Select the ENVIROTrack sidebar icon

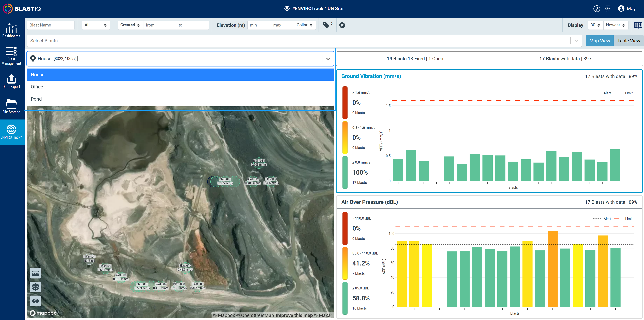pyautogui.click(x=11, y=132)
